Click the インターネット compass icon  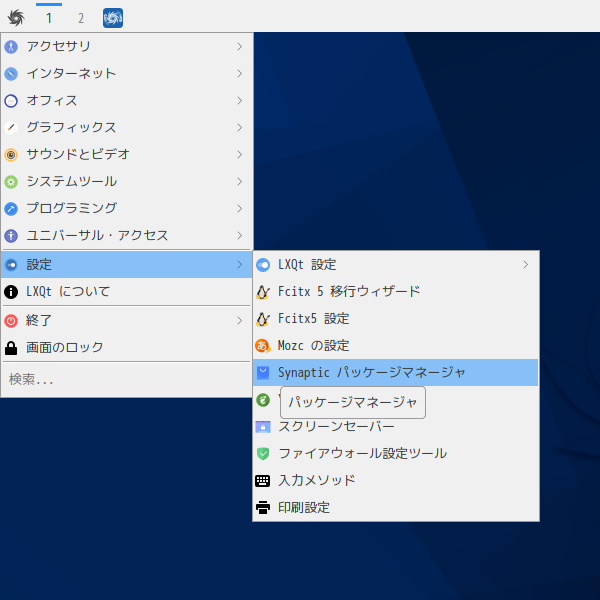(11, 73)
